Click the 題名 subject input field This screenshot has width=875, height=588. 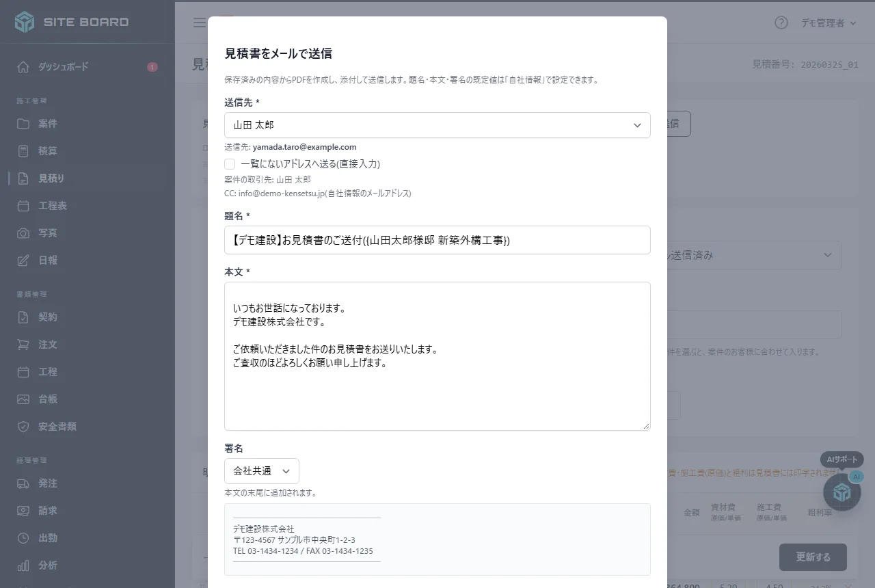coord(437,240)
